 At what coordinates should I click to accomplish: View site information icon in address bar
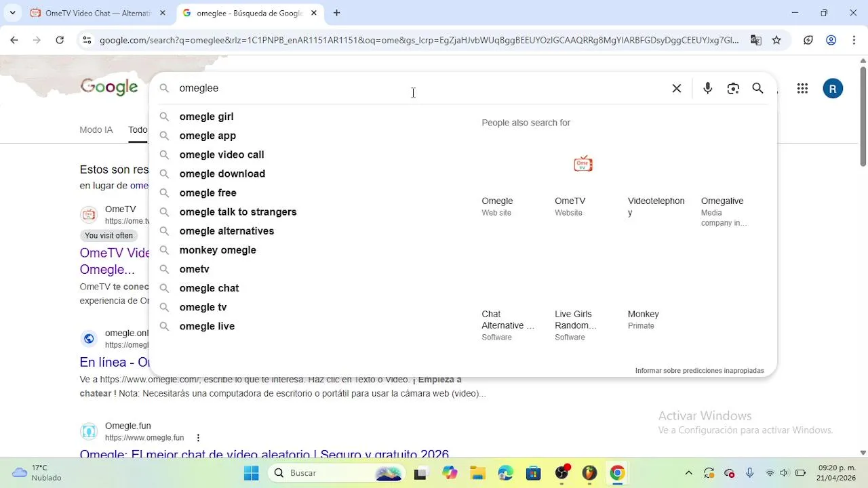87,40
